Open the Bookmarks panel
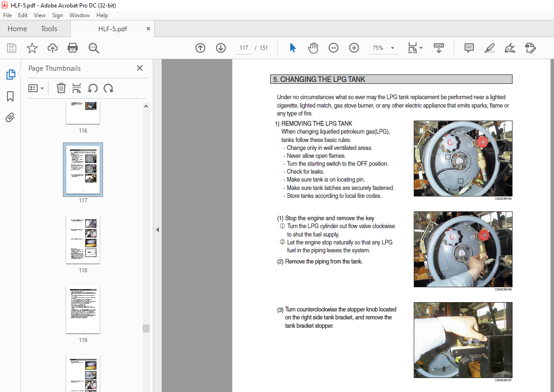 pos(10,96)
